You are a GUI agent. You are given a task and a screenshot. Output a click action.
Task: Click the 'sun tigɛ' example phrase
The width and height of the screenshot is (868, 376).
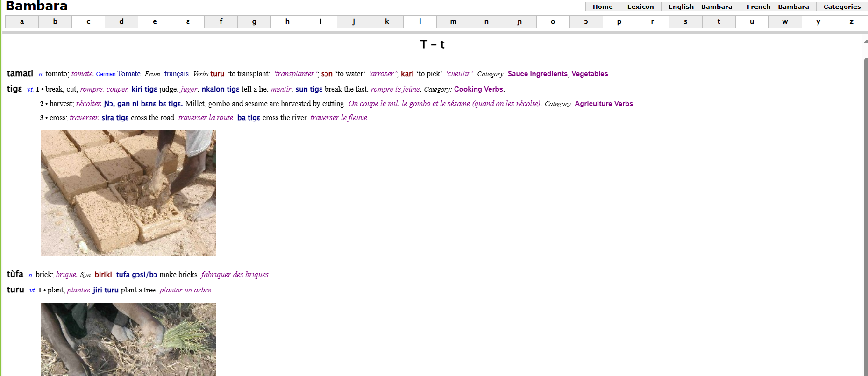309,89
